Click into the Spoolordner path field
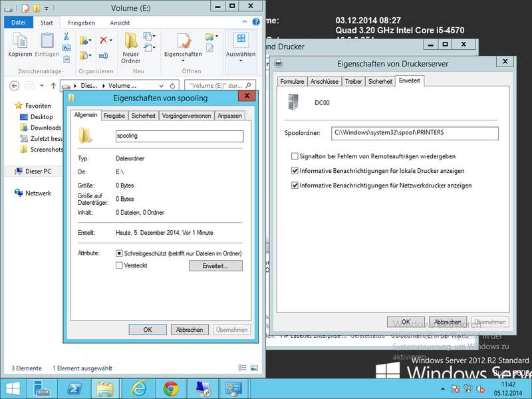 pyautogui.click(x=414, y=132)
